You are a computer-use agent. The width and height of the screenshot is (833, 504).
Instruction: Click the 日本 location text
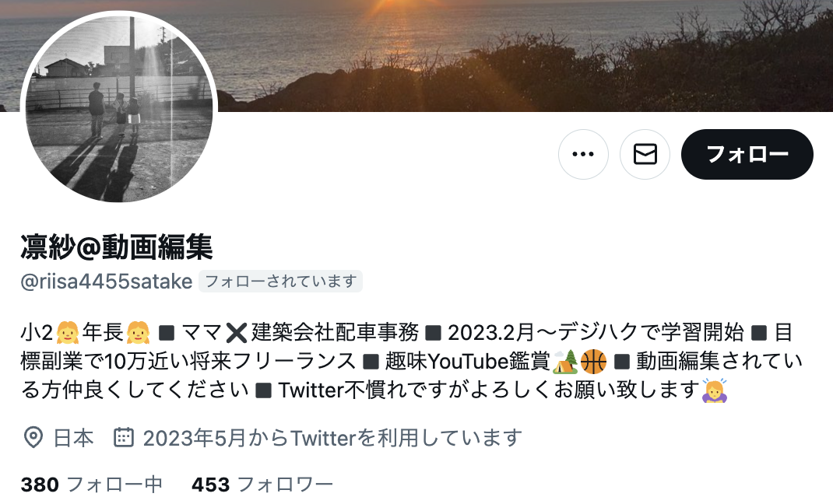(x=74, y=438)
